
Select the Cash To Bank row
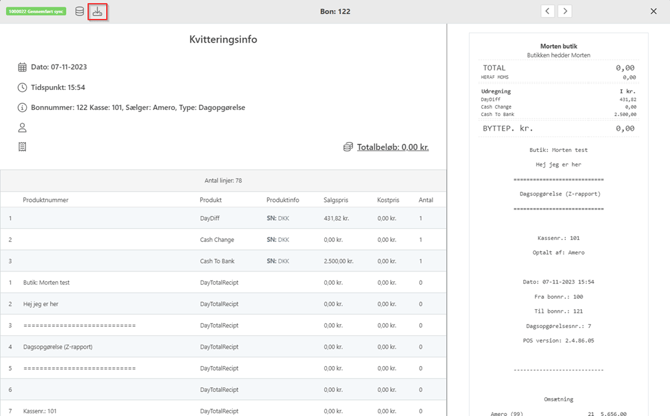click(x=218, y=261)
